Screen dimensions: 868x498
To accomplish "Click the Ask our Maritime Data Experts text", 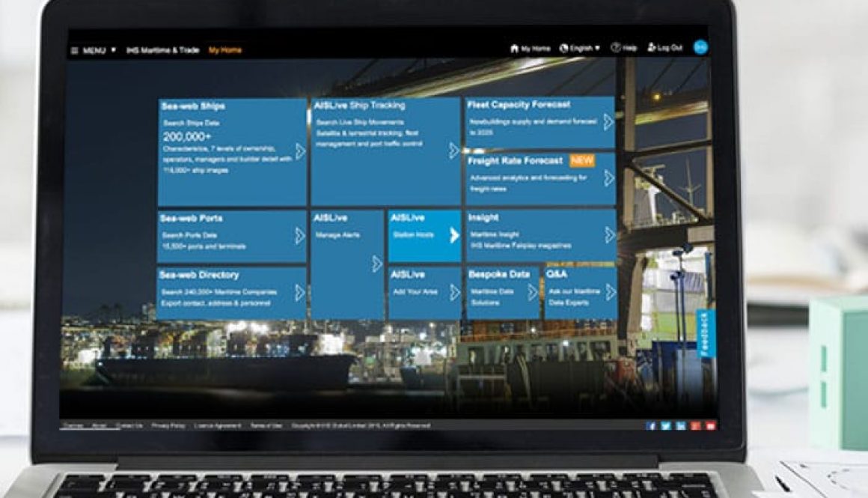I will [575, 297].
